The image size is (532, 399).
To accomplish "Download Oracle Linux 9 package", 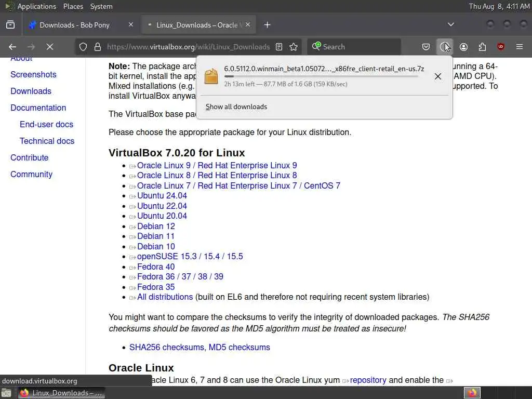I will 217,166.
